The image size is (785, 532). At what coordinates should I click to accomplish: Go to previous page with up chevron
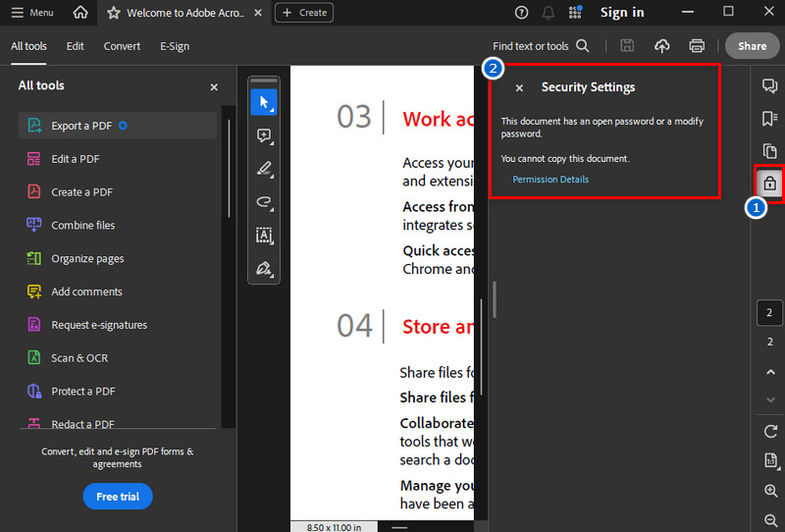(769, 372)
